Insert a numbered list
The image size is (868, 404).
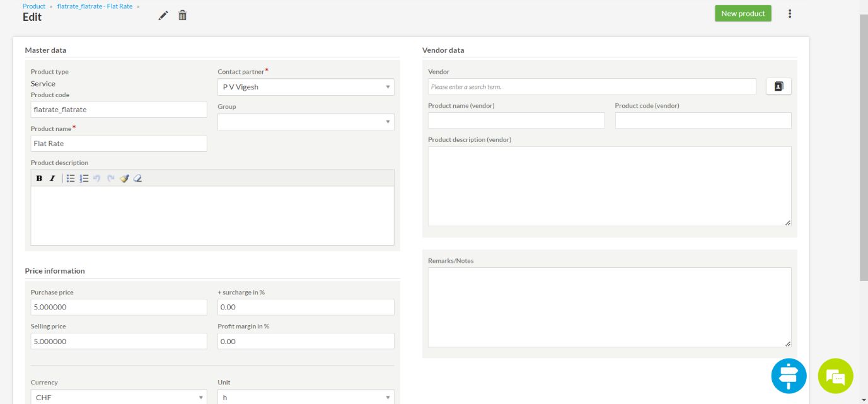click(x=84, y=178)
